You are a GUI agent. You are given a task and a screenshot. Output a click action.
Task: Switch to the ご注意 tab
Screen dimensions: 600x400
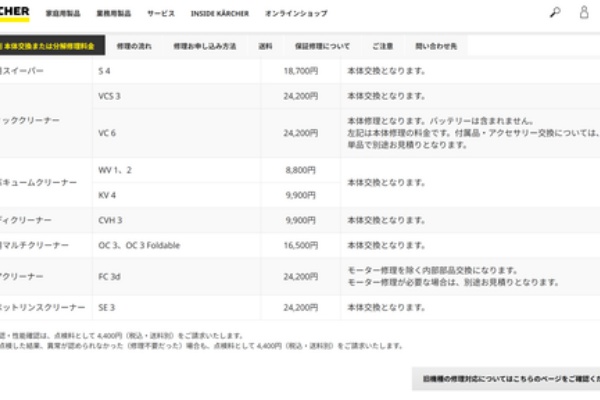pos(383,46)
